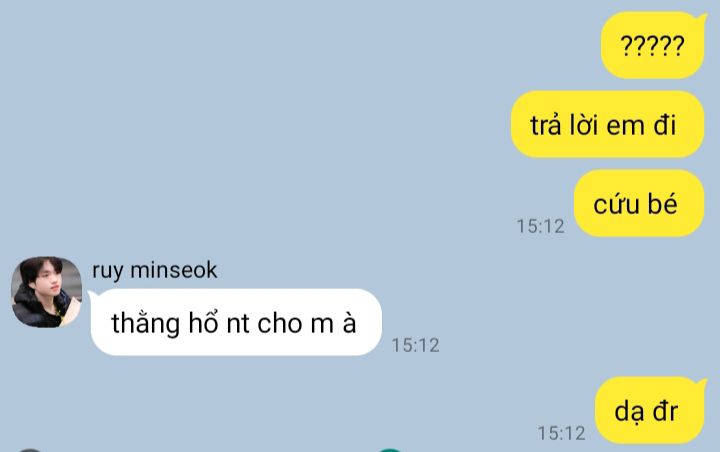Tap the partially visible gray avatar at the bottom
This screenshot has height=452, width=720.
pos(29,450)
